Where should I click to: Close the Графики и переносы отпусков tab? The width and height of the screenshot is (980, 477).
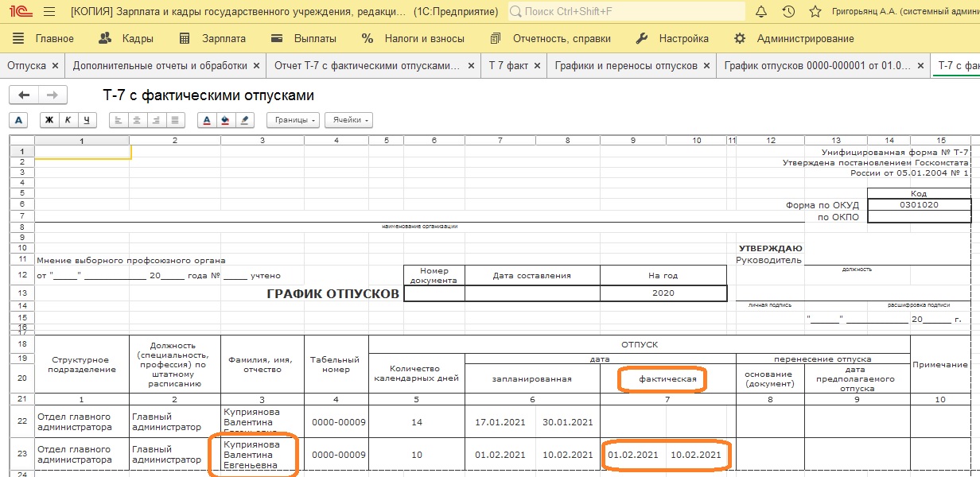point(707,66)
